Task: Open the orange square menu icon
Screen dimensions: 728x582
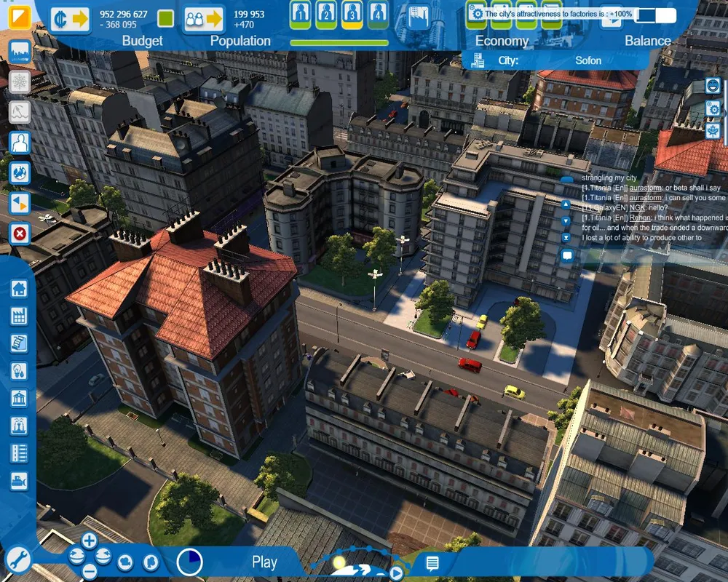Action: [19, 17]
